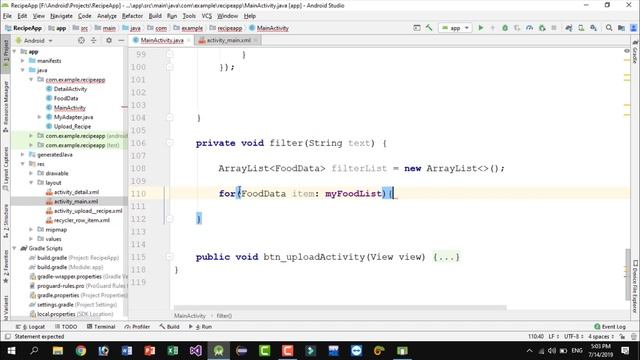Open the File menu
Viewport: 640px width, 360px height.
tap(7, 16)
